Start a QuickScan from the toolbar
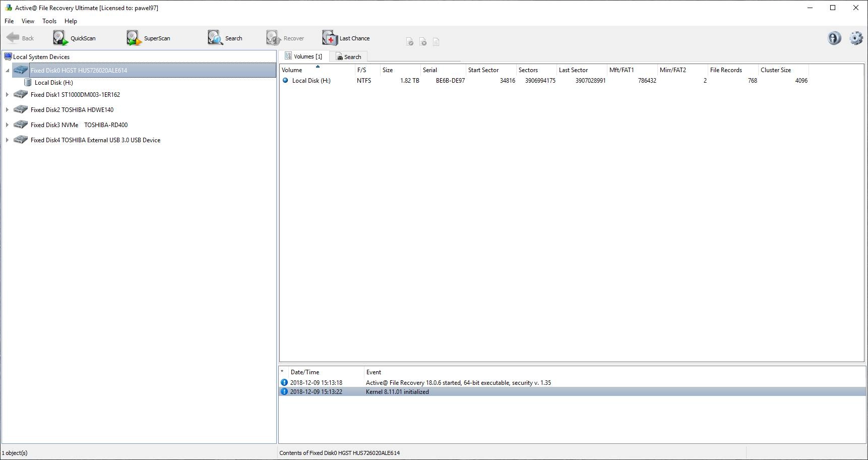The width and height of the screenshot is (868, 460). (74, 38)
